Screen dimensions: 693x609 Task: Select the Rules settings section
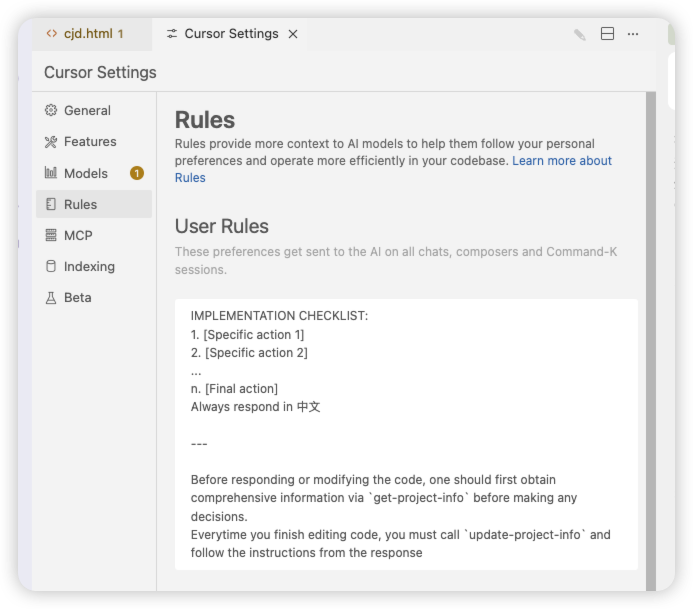click(x=94, y=204)
